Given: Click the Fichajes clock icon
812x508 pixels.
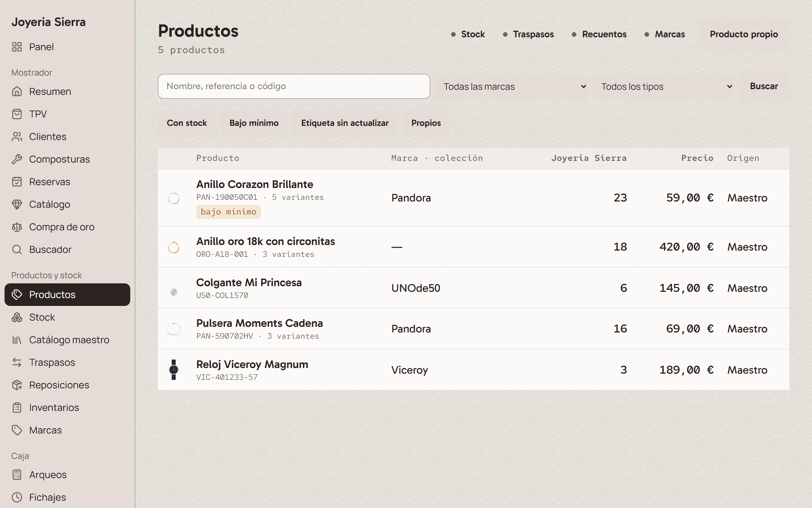Looking at the screenshot, I should [17, 497].
